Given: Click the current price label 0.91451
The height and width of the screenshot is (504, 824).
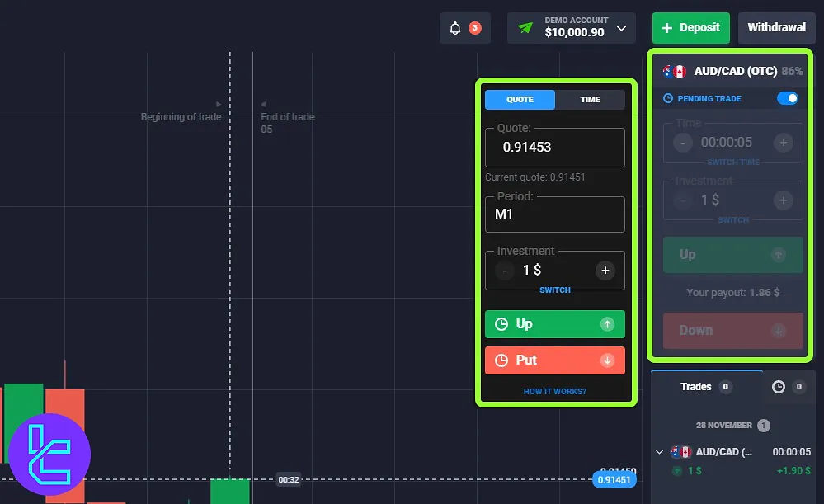Looking at the screenshot, I should point(614,480).
